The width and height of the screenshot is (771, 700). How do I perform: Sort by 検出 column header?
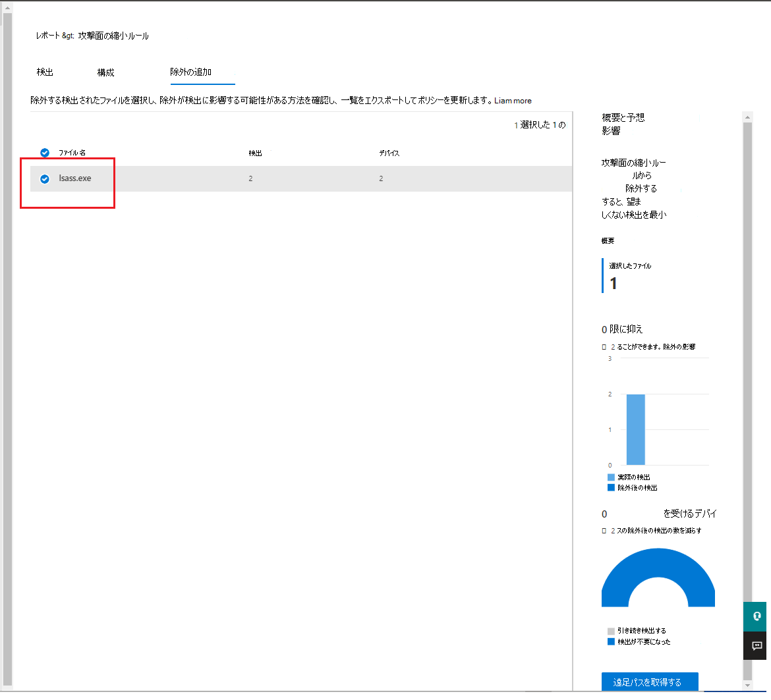255,153
